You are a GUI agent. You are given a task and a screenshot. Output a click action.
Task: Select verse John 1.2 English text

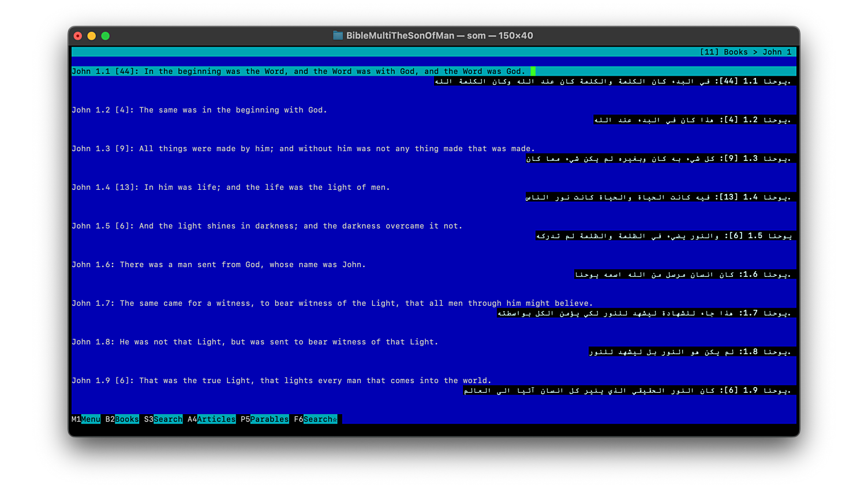pos(200,110)
